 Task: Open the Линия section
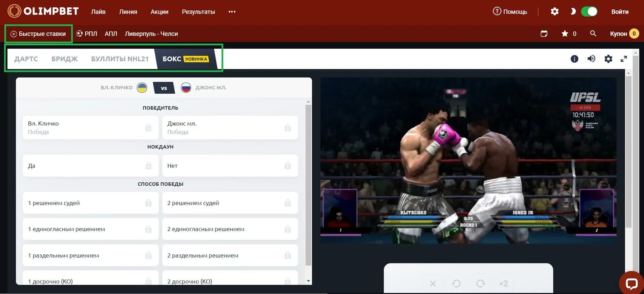(x=128, y=12)
